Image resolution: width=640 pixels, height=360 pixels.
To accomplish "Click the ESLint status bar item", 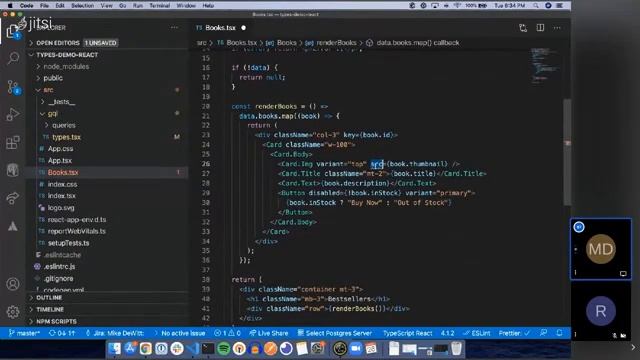I will (476, 333).
